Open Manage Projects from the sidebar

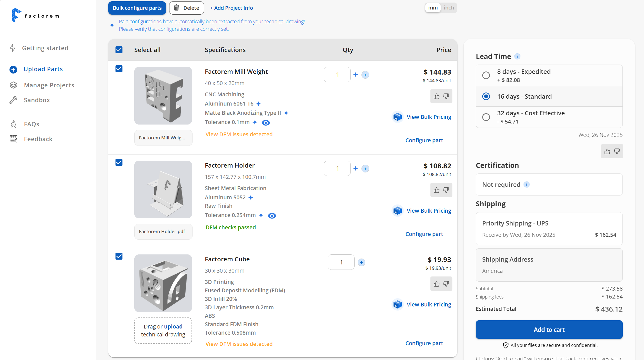pyautogui.click(x=49, y=85)
